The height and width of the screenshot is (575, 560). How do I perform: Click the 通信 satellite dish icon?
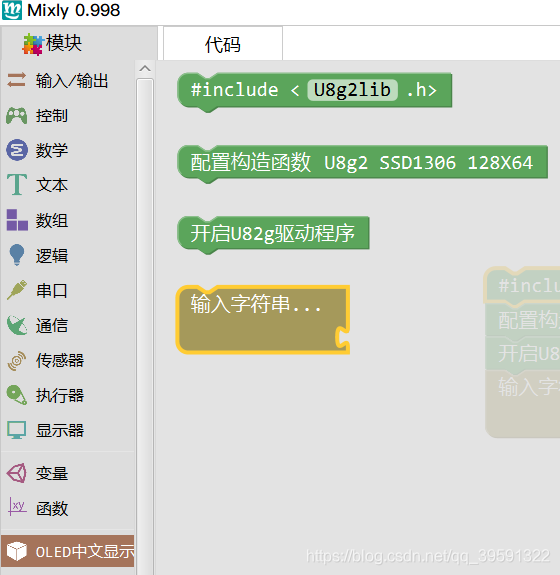[x=17, y=325]
